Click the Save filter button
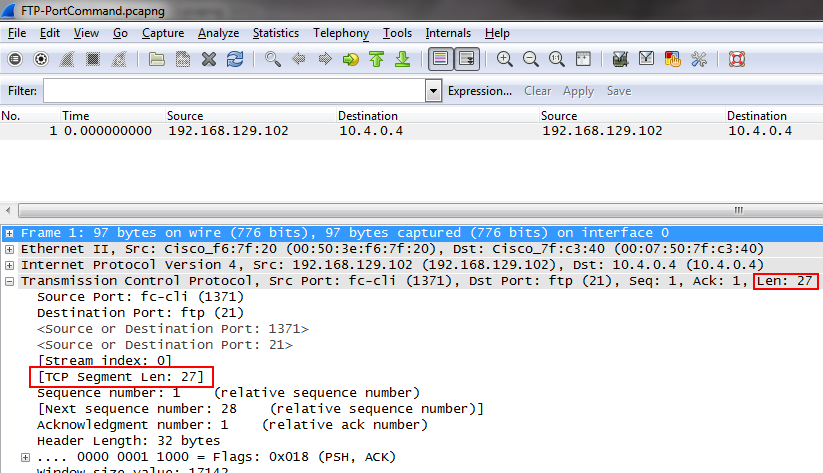 (x=619, y=91)
